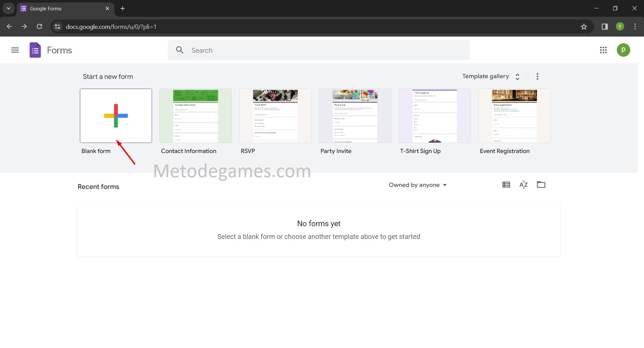Open the AZ sort options
This screenshot has height=348, width=644.
524,185
